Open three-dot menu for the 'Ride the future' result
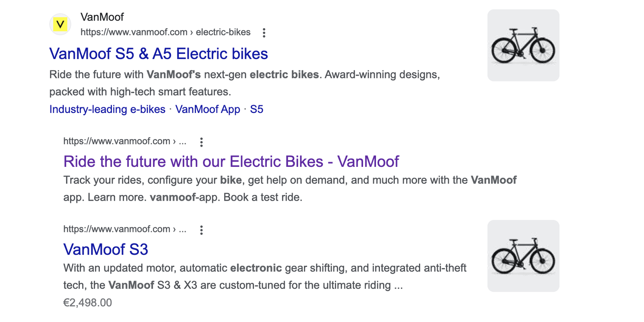This screenshot has height=322, width=644. [202, 142]
